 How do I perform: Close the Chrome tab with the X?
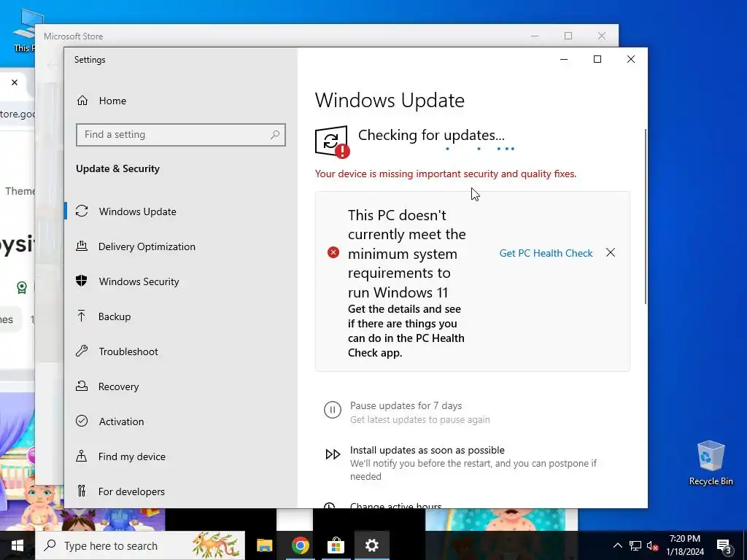pos(15,82)
